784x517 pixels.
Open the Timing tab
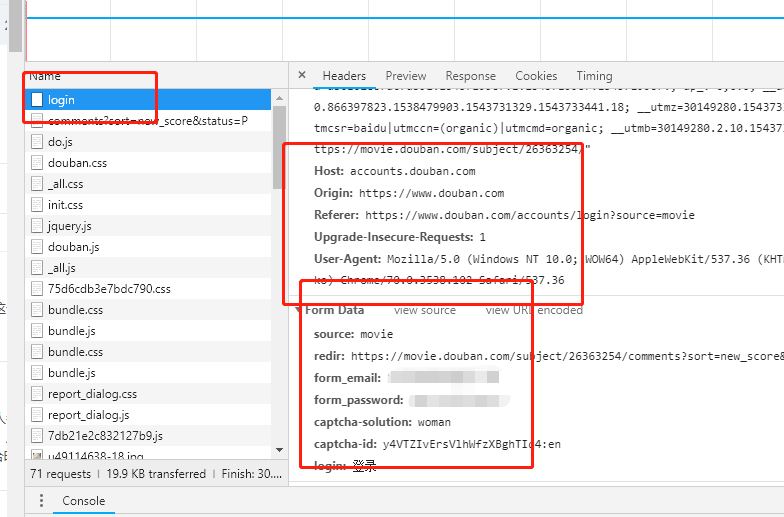[x=594, y=76]
